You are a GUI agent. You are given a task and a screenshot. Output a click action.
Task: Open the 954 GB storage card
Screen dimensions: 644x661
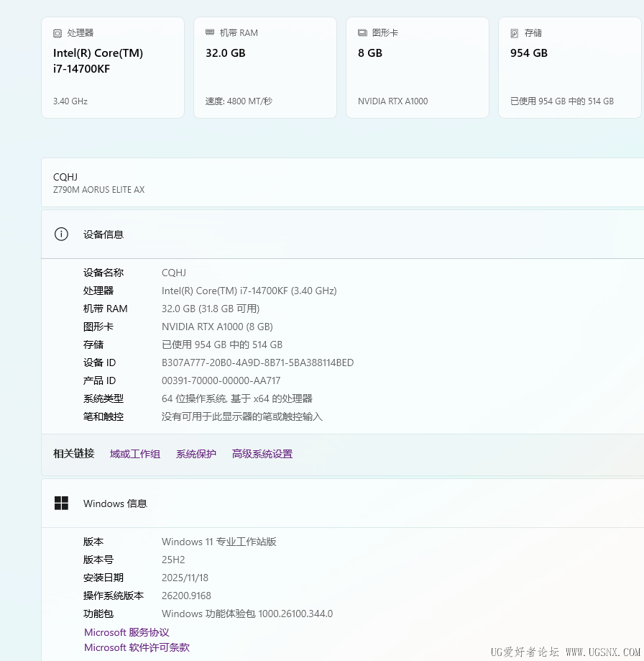click(570, 68)
